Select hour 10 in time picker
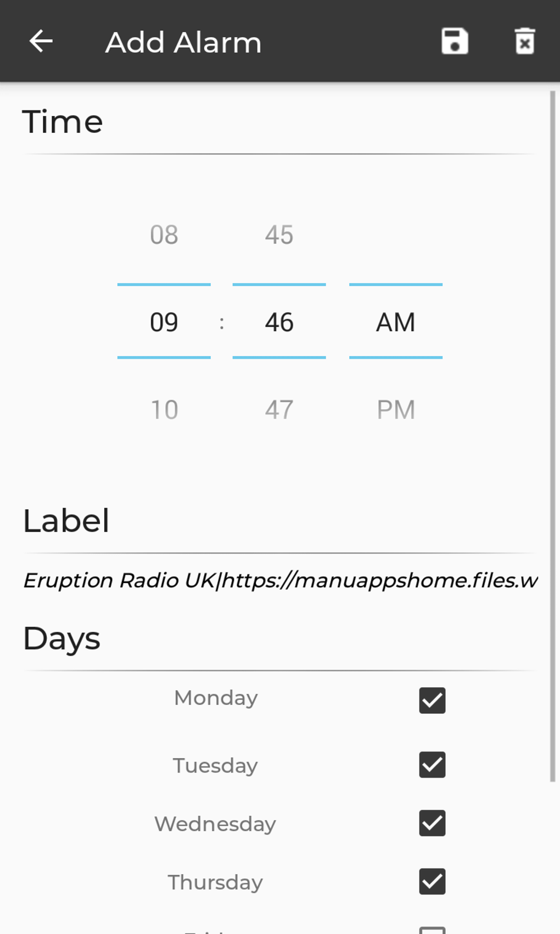Viewport: 560px width, 934px height. coord(164,410)
